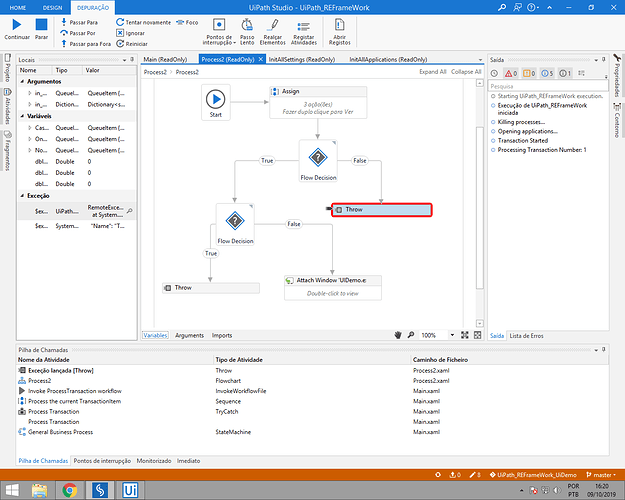Screen dimensions: 625x500
Task: Click Foco focus button
Action: coord(187,22)
